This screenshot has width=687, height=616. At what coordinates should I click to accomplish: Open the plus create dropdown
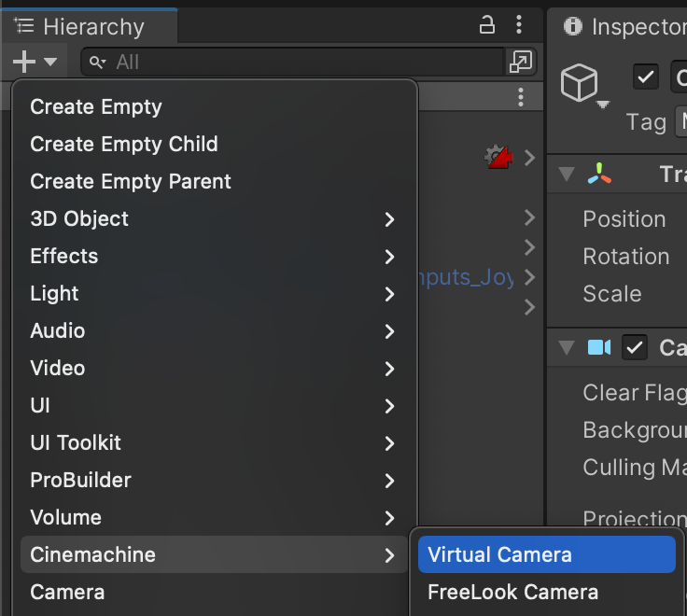(35, 63)
